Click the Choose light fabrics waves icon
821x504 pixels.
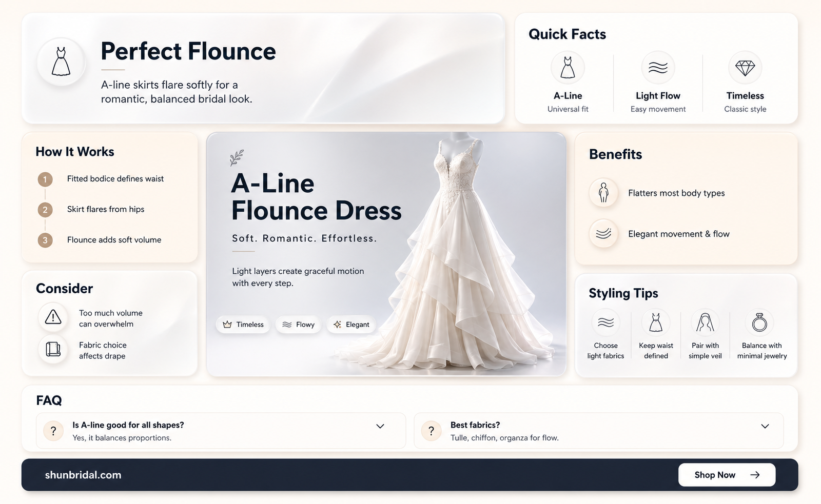tap(605, 322)
